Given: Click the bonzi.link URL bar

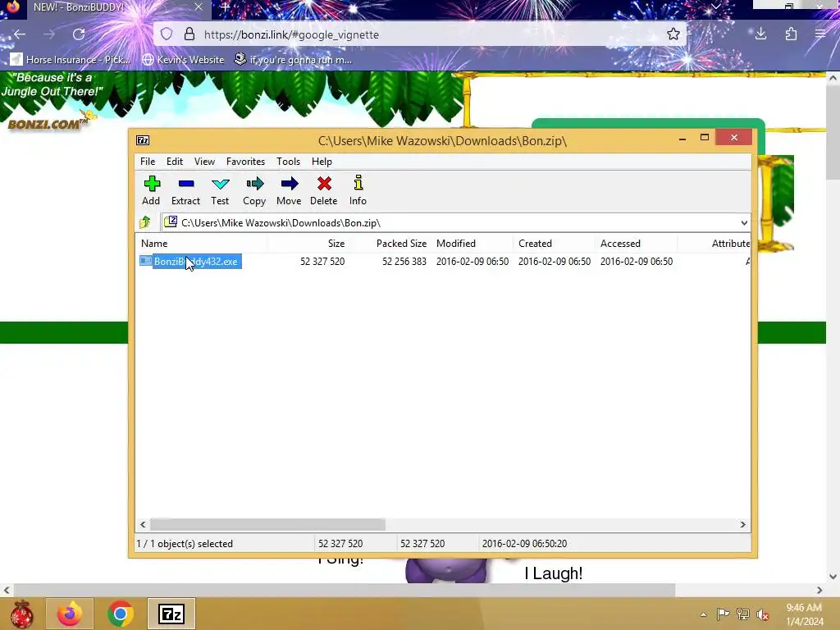Looking at the screenshot, I should tap(420, 34).
